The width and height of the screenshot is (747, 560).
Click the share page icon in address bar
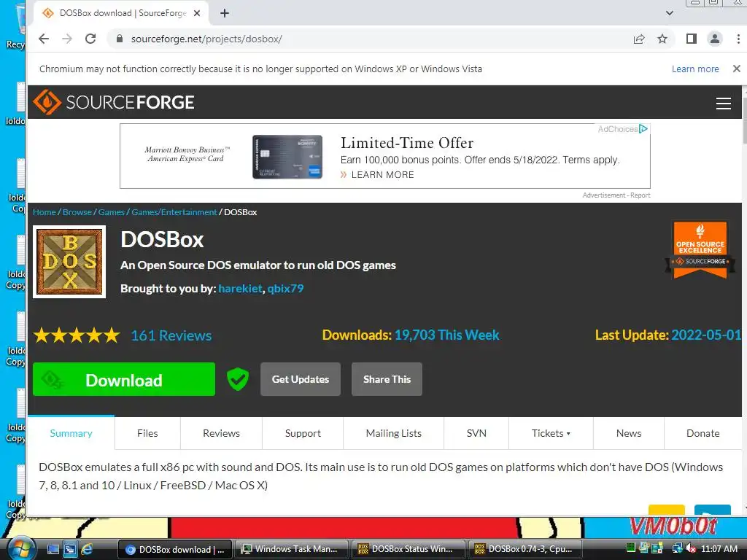pos(639,39)
